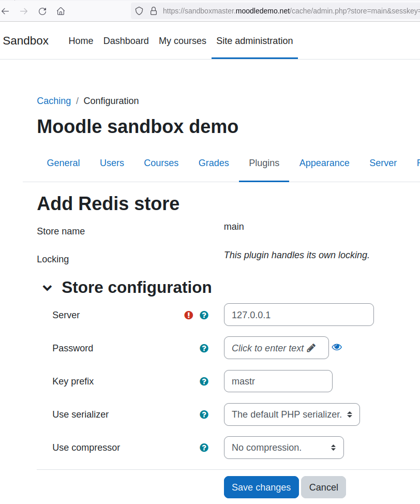Click the Cancel button
Screen dimensions: 420x504
click(324, 487)
